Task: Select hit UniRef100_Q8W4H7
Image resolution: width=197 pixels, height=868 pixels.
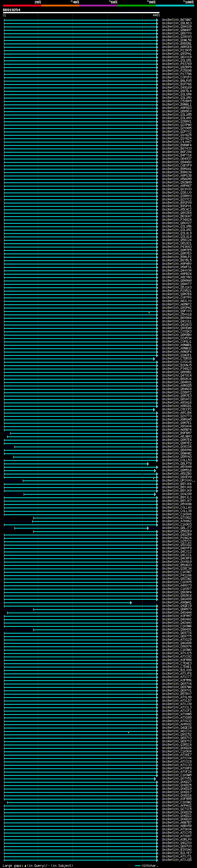Action: [x=176, y=30]
